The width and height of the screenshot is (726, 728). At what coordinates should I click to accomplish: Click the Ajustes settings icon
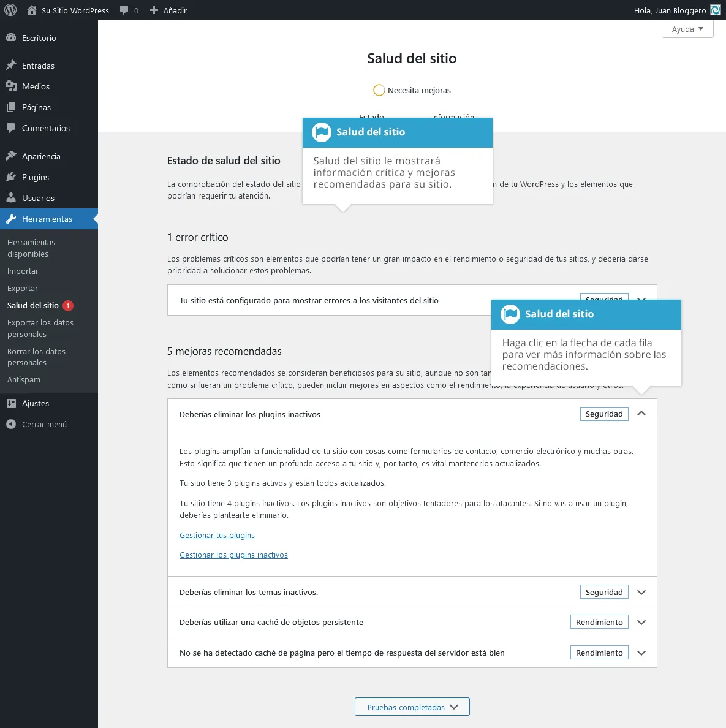coord(11,403)
